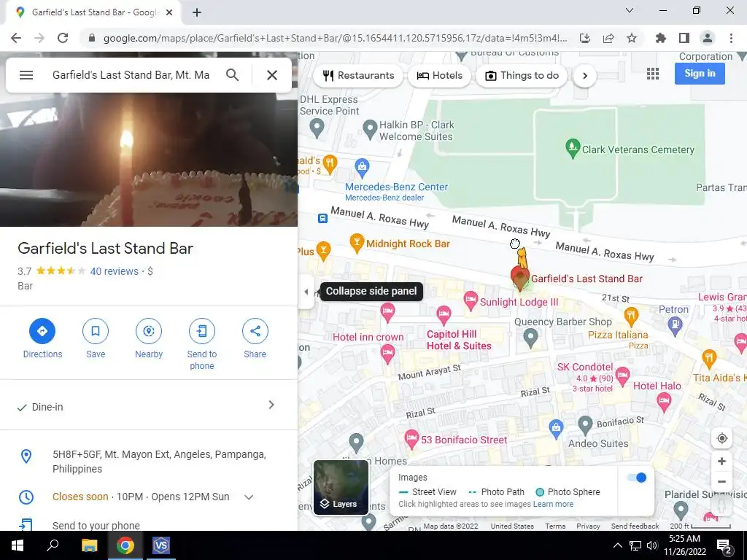Expand Dine-in service options chevron
Viewport: 747px width, 560px height.
(x=271, y=405)
